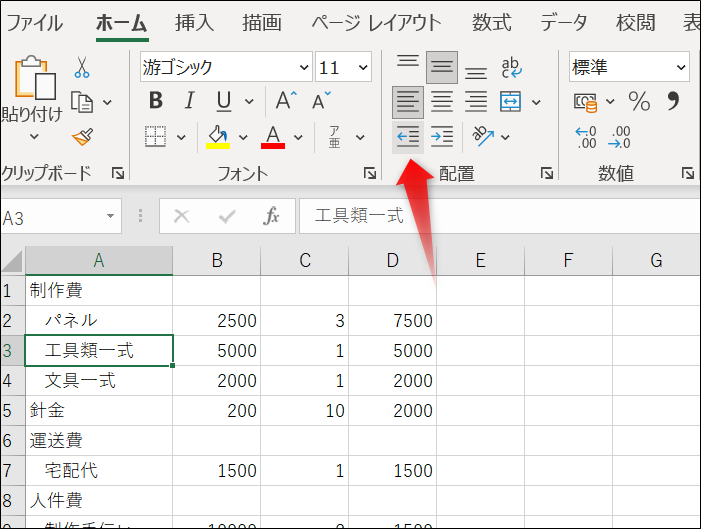Image resolution: width=701 pixels, height=529 pixels.
Task: Toggle Bold formatting
Action: click(156, 101)
